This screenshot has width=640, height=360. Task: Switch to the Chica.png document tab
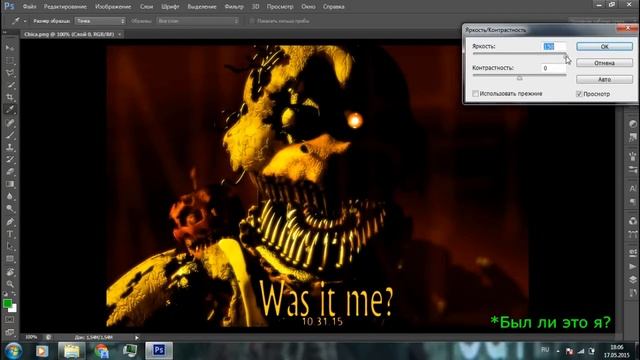(69, 34)
